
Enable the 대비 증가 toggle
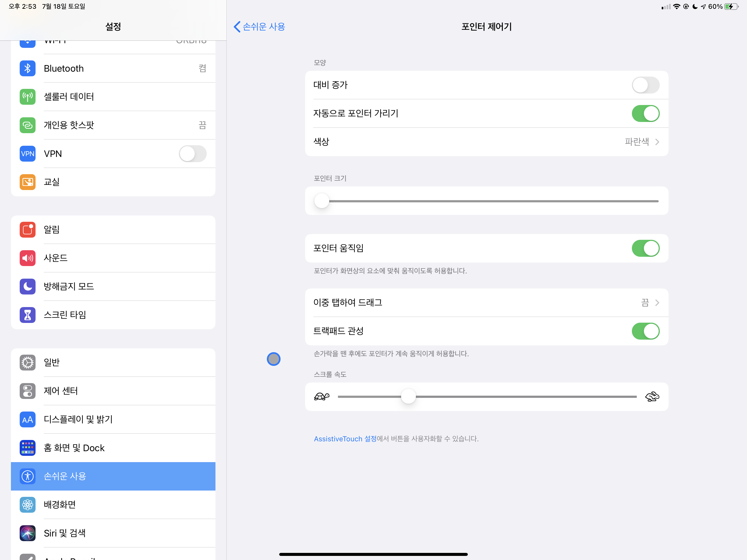coord(645,85)
